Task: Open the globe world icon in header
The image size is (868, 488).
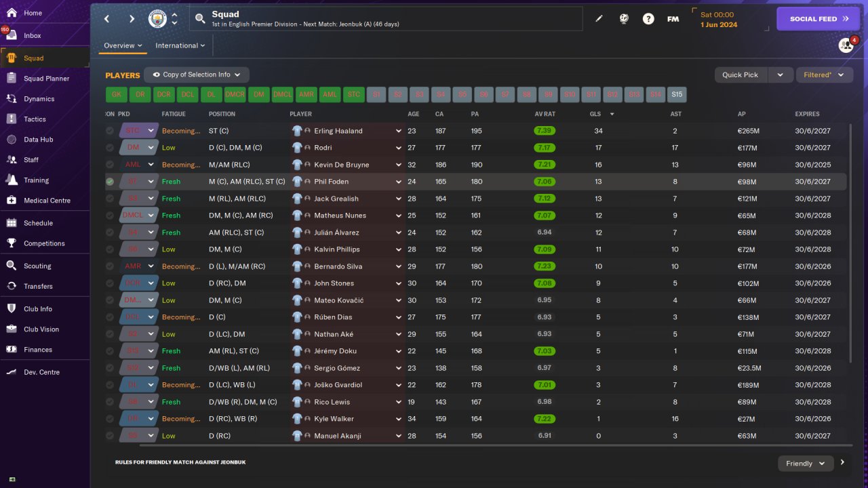Action: 624,19
